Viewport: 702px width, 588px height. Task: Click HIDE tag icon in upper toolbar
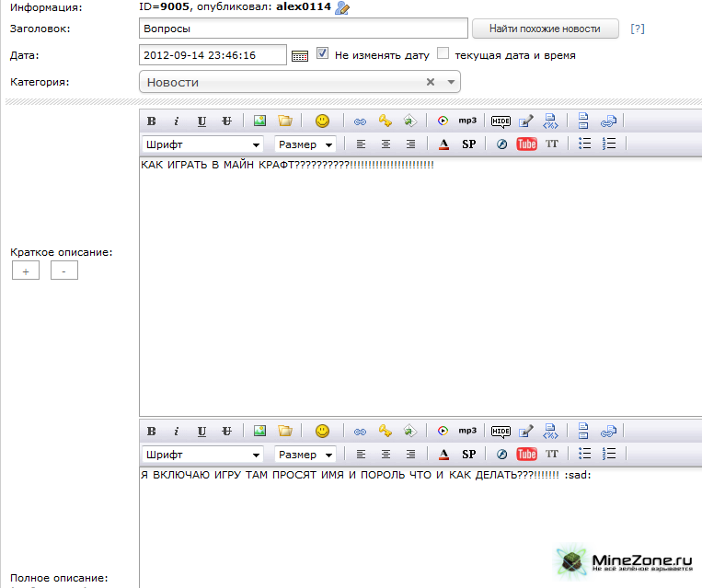point(501,121)
